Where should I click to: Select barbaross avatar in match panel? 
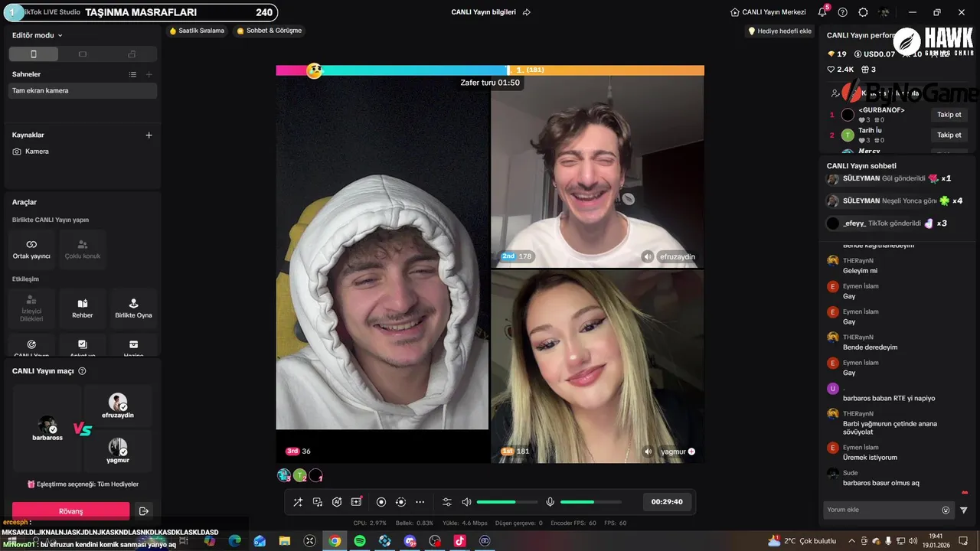pos(47,425)
